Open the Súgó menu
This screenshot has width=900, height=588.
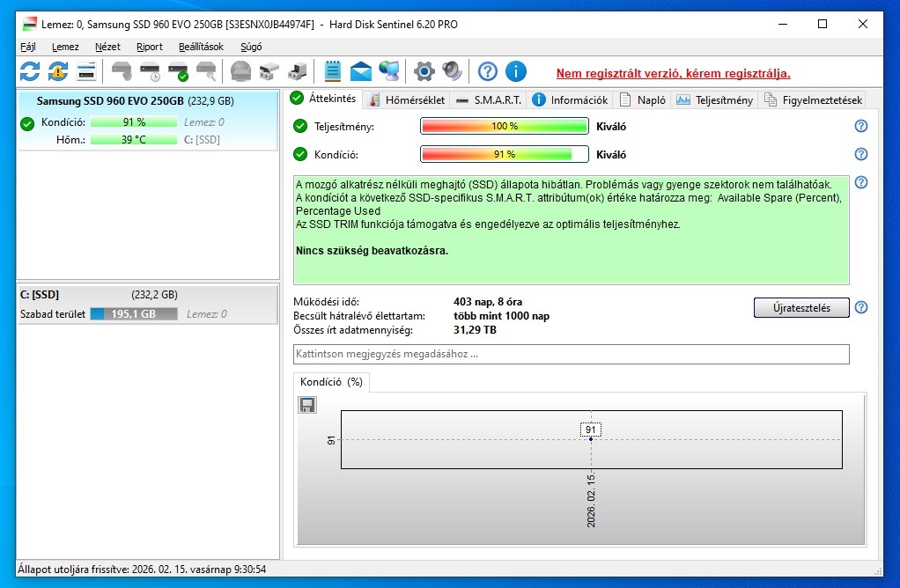(251, 47)
